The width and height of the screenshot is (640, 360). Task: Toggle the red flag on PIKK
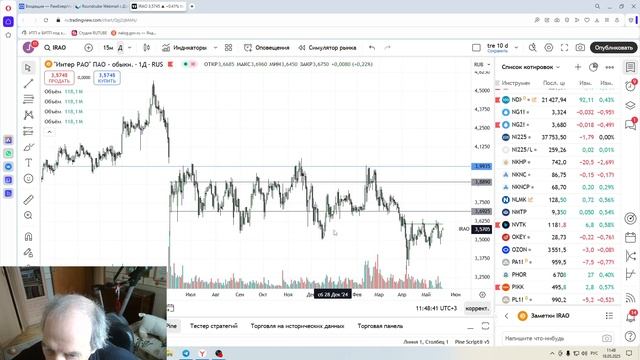click(x=498, y=287)
